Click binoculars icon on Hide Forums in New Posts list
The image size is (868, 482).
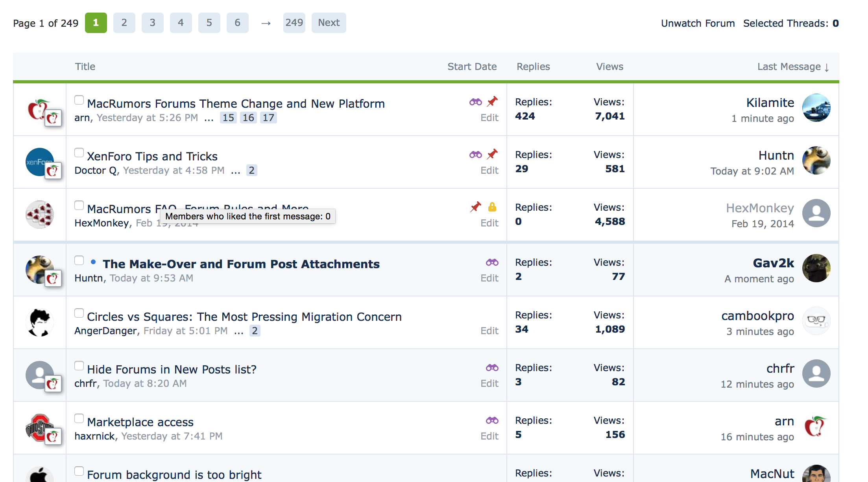pyautogui.click(x=492, y=368)
